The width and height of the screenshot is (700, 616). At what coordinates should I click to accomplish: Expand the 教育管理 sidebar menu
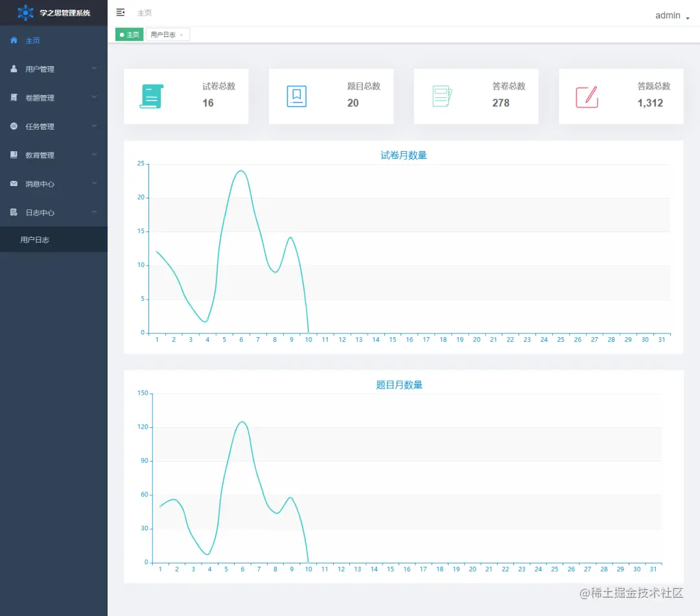point(54,155)
